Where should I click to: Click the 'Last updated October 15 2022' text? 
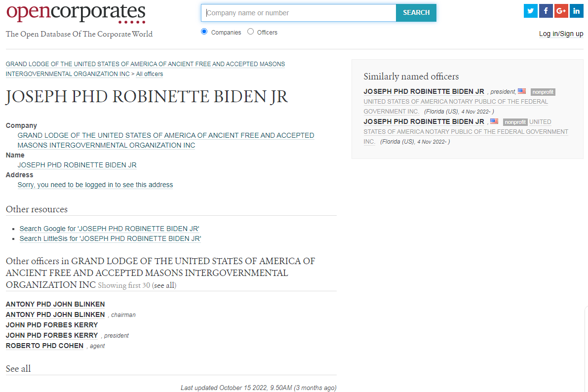(258, 388)
